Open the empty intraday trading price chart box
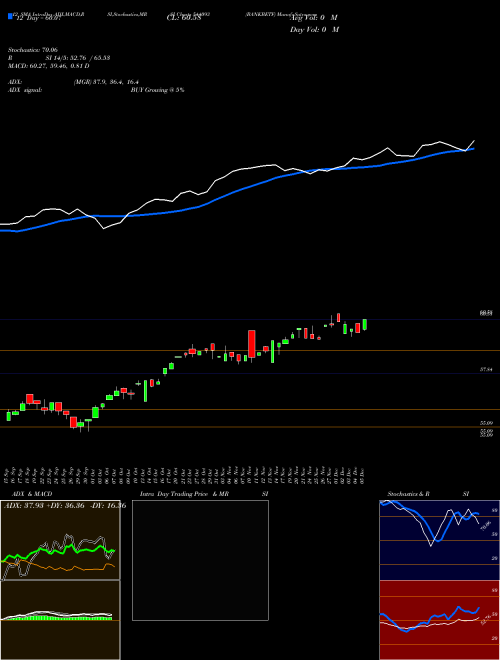 click(200, 560)
